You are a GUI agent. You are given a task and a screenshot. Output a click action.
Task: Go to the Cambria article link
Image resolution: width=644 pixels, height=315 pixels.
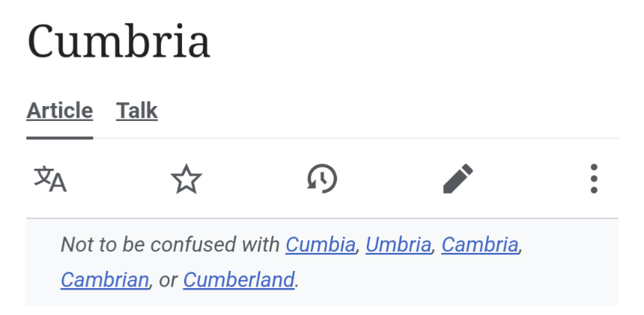pos(479,244)
